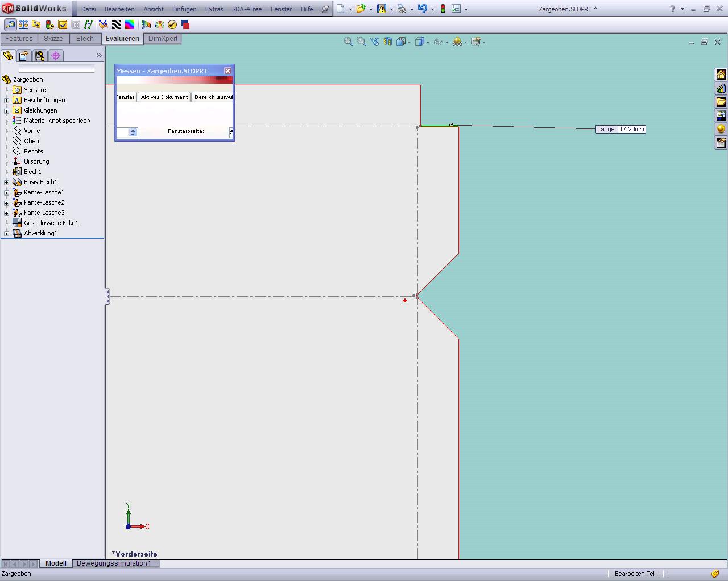This screenshot has width=728, height=581.
Task: Click the spinner arrows in Messen dialog
Action: (x=133, y=132)
